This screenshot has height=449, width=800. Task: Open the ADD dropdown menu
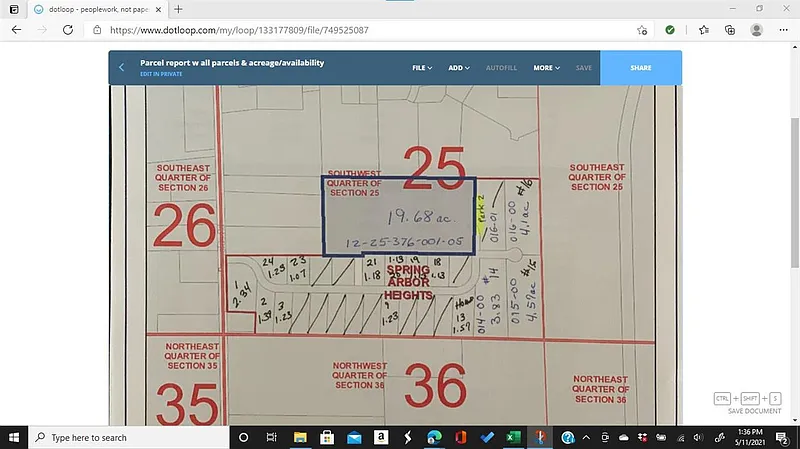tap(459, 68)
